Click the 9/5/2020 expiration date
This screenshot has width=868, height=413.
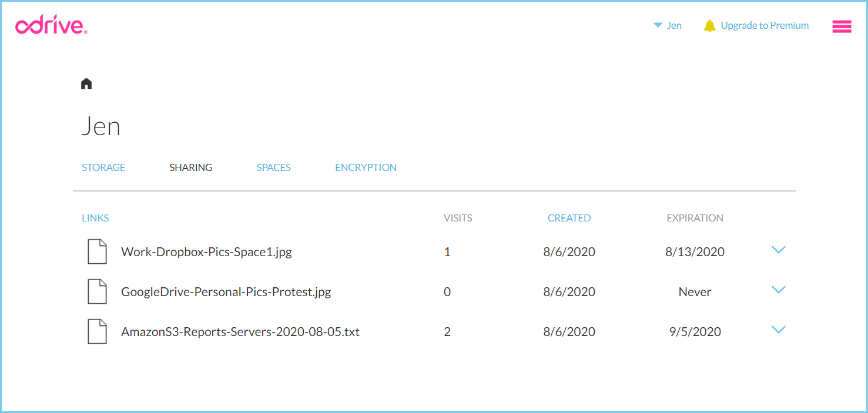(x=695, y=332)
